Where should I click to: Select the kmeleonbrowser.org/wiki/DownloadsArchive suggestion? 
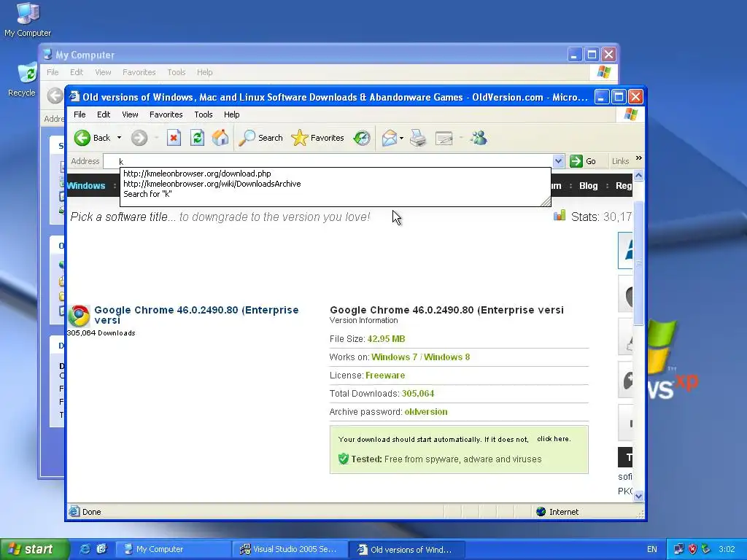(x=212, y=184)
